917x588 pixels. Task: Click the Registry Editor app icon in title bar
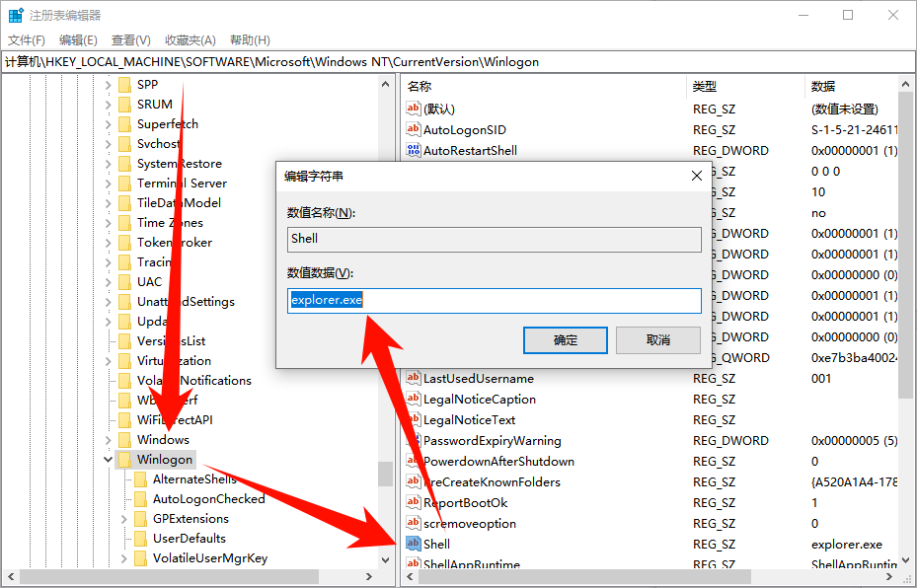pyautogui.click(x=16, y=16)
